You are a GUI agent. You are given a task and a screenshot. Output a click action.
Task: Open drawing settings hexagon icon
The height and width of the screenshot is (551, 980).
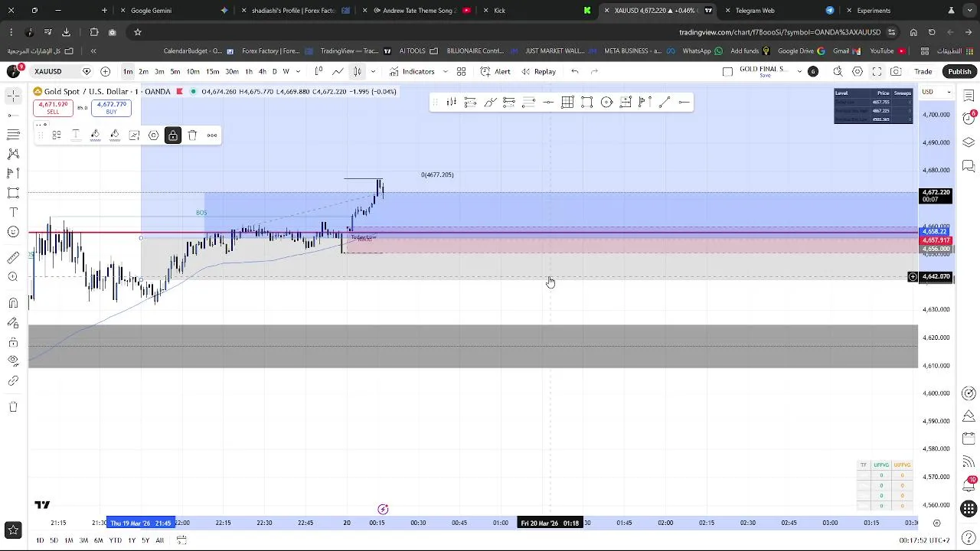[153, 135]
